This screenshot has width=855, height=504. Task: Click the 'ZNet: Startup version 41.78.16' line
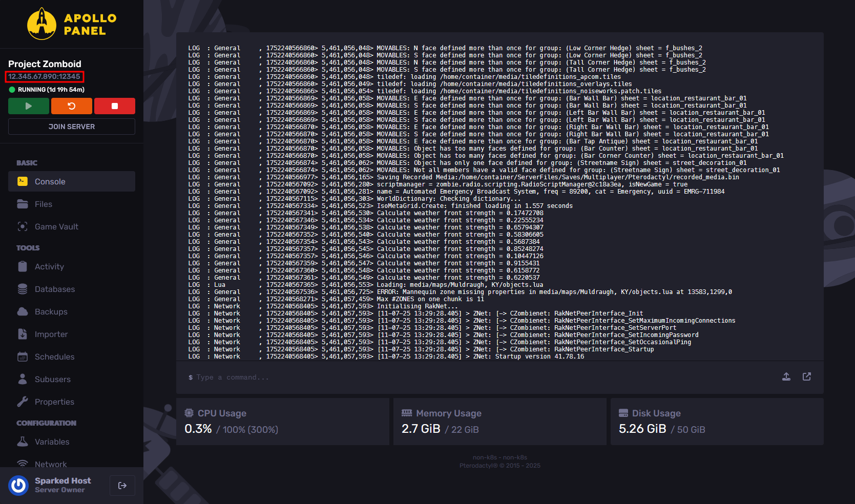tap(386, 356)
